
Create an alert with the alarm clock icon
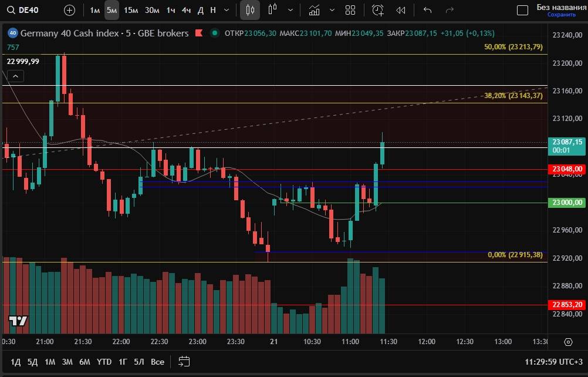[x=378, y=10]
